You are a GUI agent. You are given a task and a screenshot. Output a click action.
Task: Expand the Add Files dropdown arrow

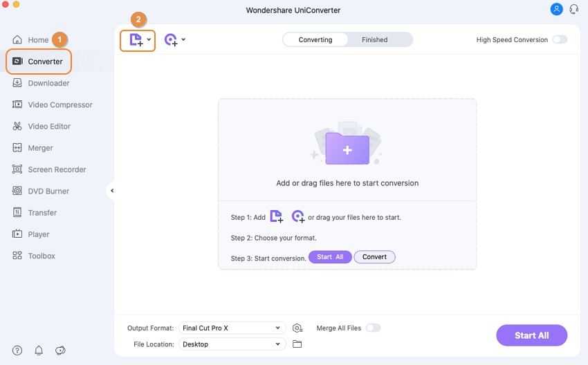point(149,40)
